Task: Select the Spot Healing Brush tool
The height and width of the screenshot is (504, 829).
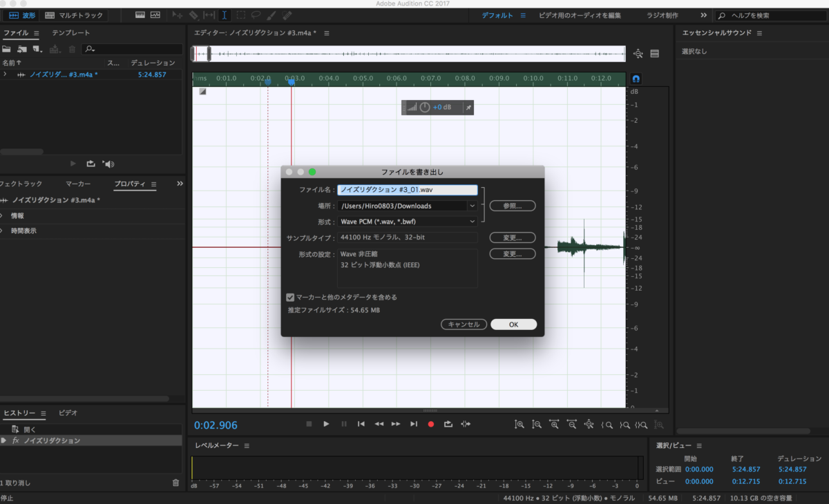Action: coord(287,14)
